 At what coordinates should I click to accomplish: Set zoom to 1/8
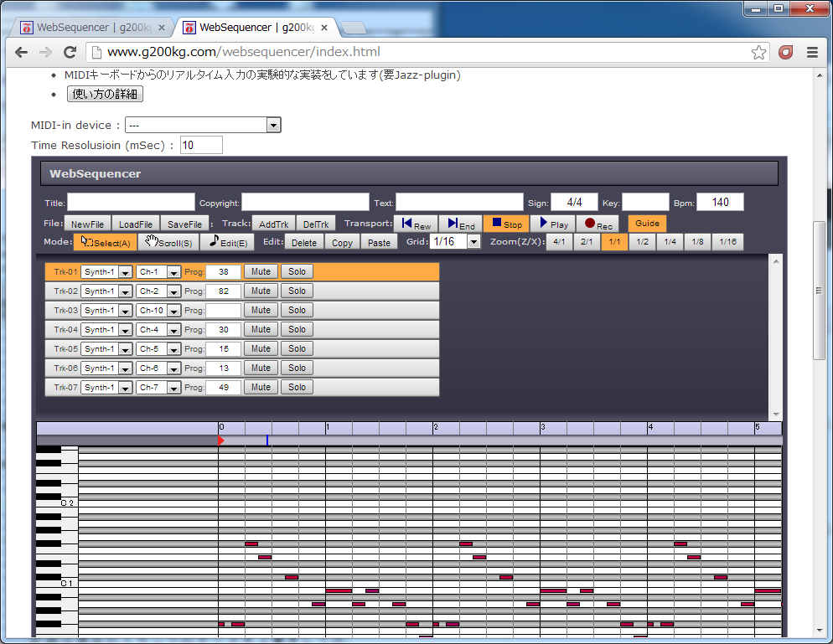pos(697,242)
